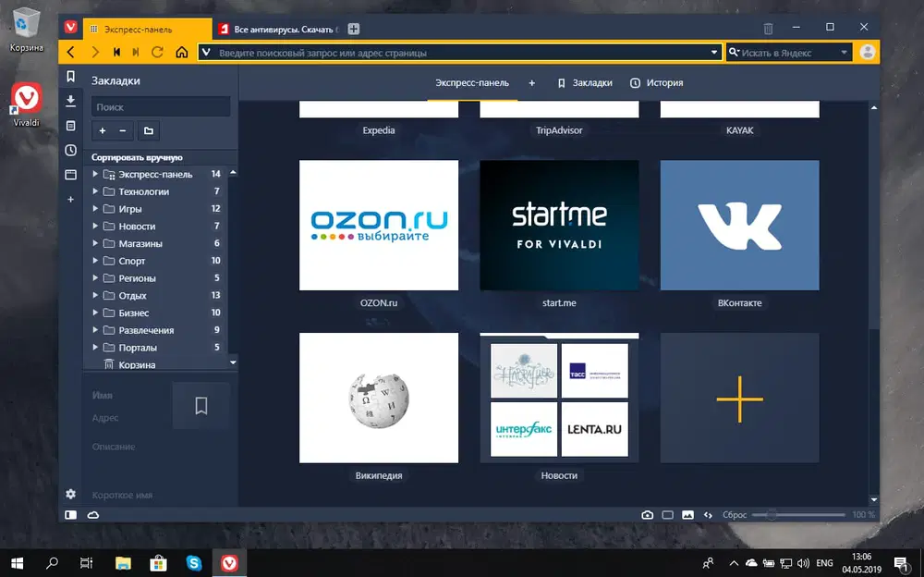Open the Notes panel in the sidebar

71,126
